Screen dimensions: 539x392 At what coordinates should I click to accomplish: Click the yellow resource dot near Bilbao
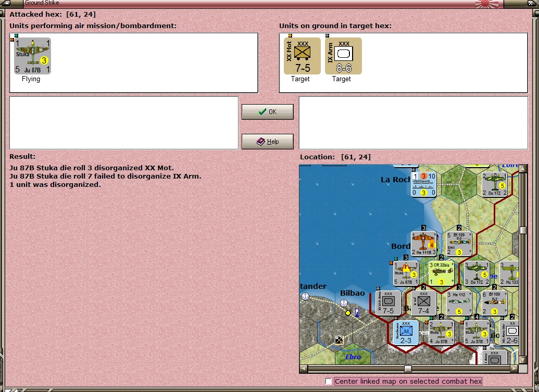point(348,313)
